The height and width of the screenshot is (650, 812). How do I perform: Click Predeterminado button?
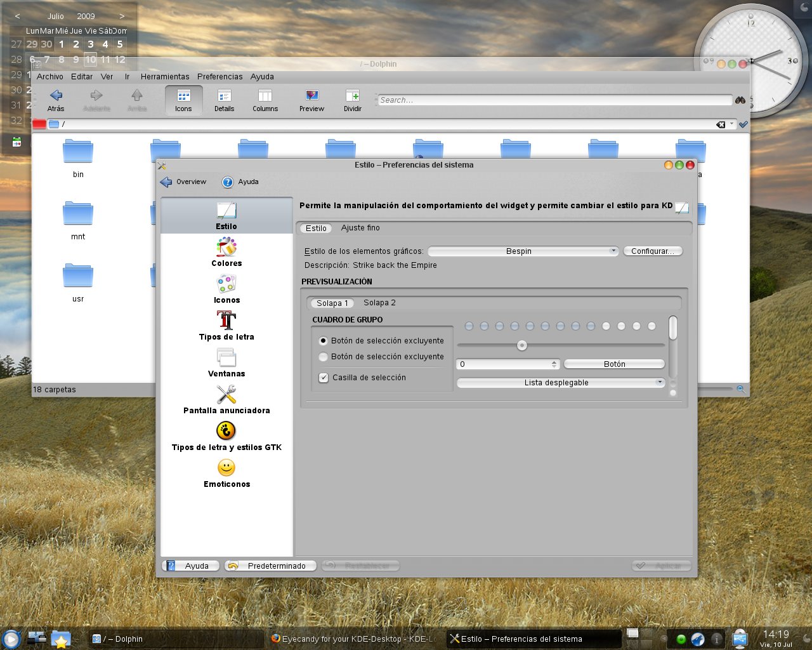[x=270, y=566]
